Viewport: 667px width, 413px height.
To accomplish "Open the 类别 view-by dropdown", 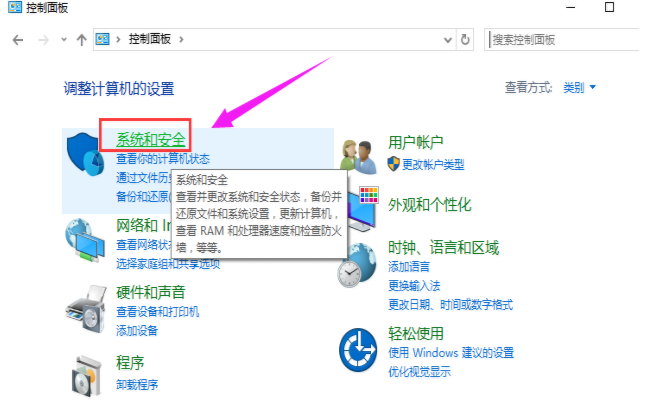I will pos(579,88).
